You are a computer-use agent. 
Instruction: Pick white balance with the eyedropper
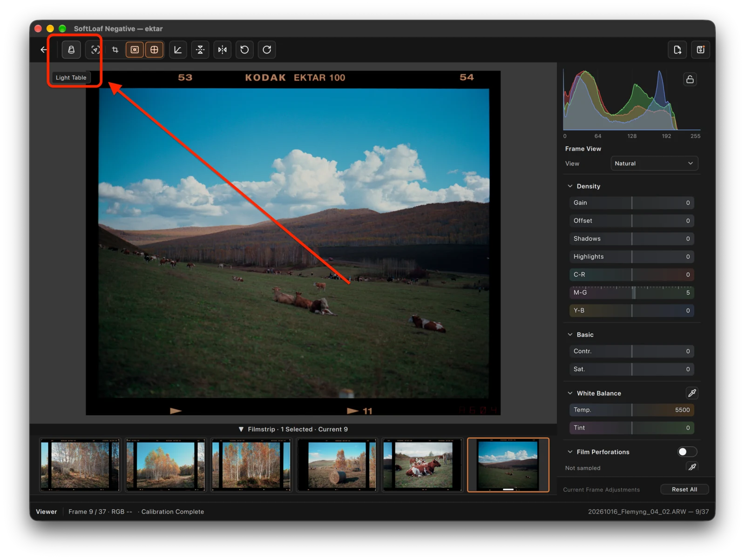tap(692, 393)
